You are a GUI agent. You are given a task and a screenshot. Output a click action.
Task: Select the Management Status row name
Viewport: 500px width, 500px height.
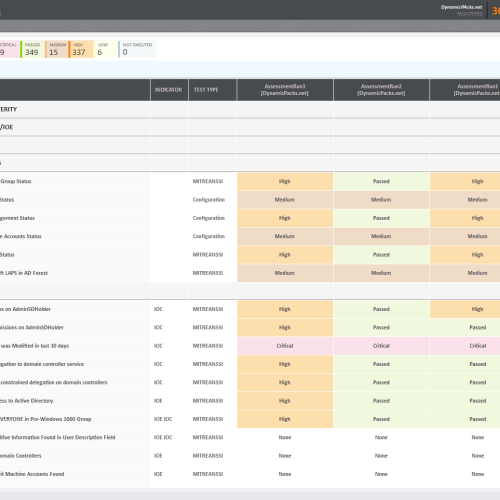pyautogui.click(x=17, y=218)
